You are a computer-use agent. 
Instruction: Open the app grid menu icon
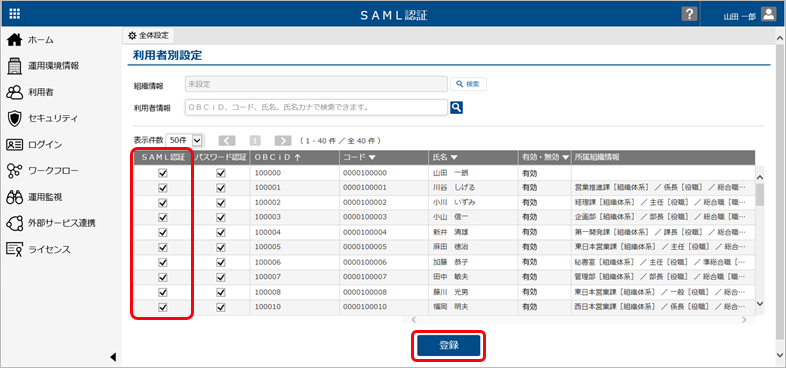(x=15, y=14)
